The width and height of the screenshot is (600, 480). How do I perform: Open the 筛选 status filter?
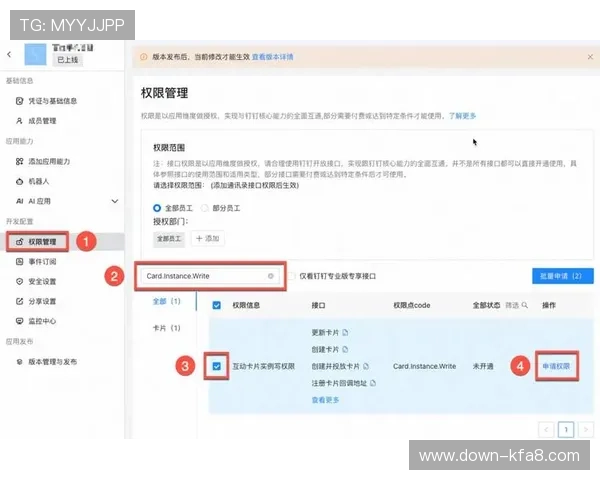coord(516,305)
